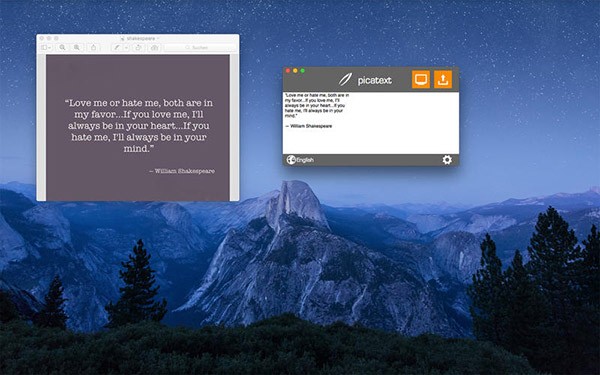Expand the pen tool dropdown arrow
The width and height of the screenshot is (600, 375).
pos(126,47)
